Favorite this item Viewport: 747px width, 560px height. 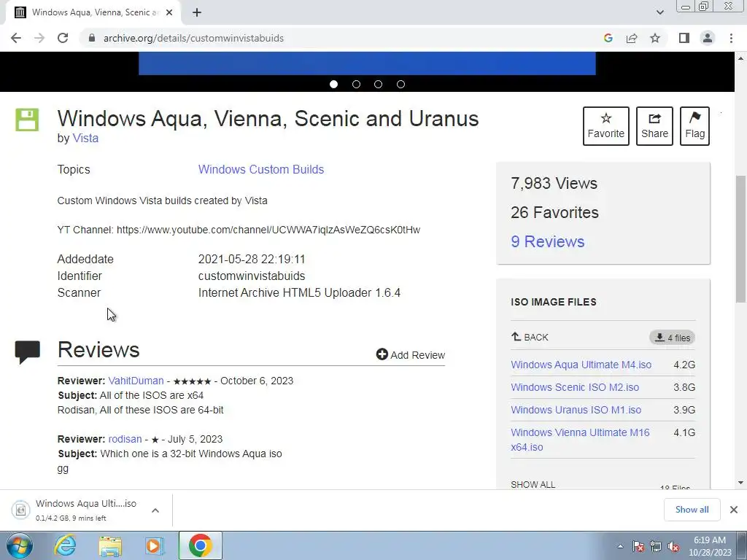point(606,126)
